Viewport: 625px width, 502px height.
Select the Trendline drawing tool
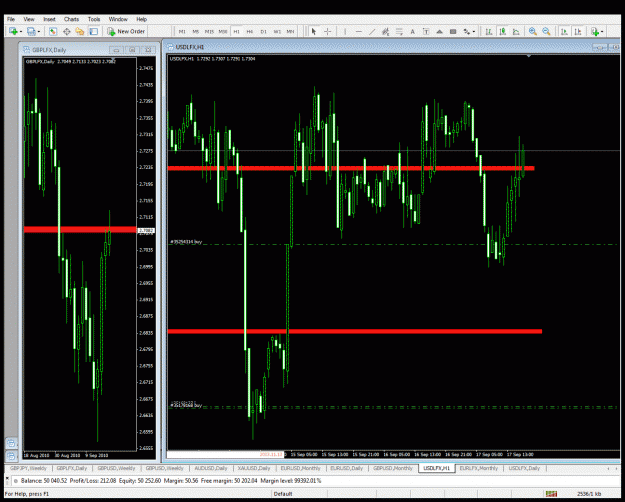pyautogui.click(x=372, y=31)
